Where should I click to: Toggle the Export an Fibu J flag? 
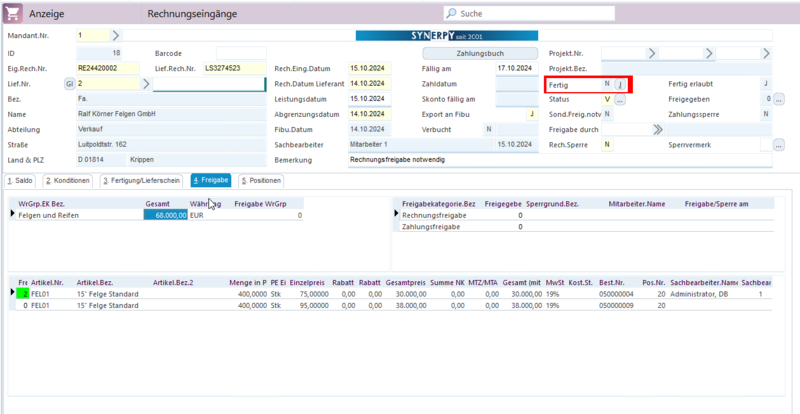(531, 114)
